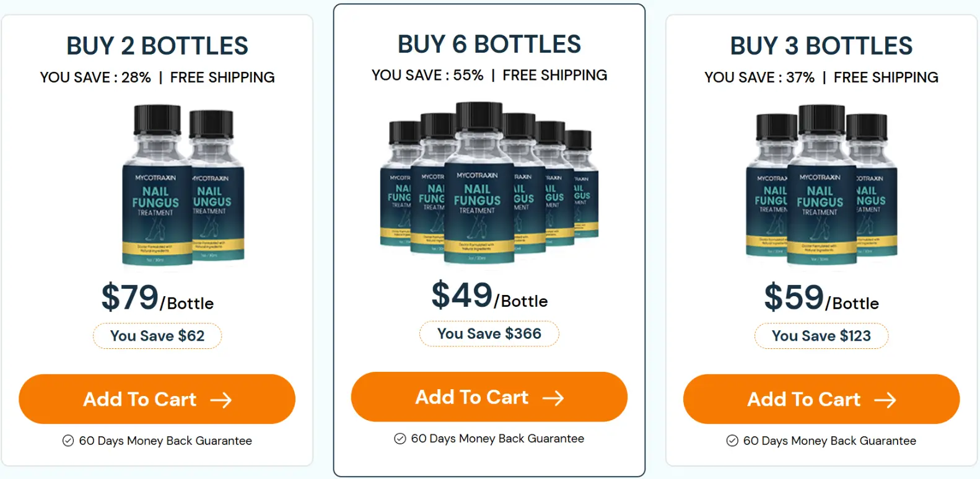Click the arrow icon in the first Add To Cart button

click(221, 400)
